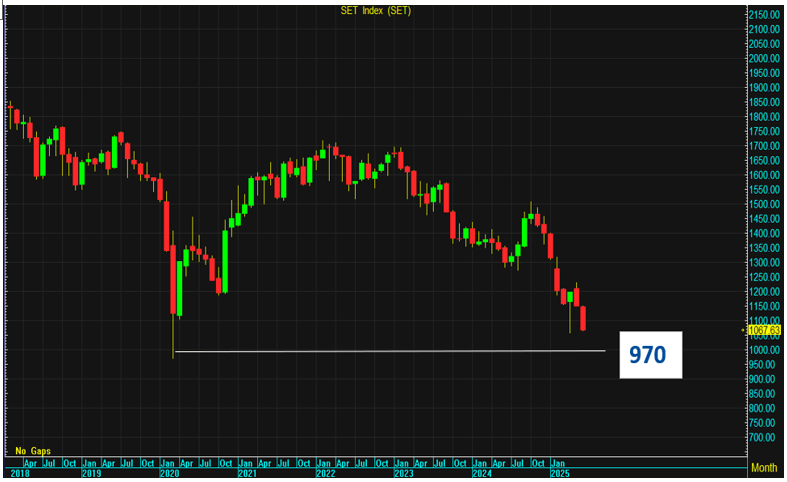Select the No Gaps label
Viewport: 787px width, 482px height.
pyautogui.click(x=33, y=451)
